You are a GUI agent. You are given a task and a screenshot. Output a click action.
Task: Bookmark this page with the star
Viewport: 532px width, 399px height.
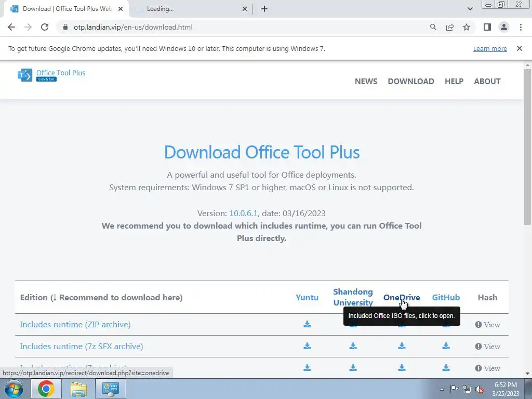click(x=467, y=27)
